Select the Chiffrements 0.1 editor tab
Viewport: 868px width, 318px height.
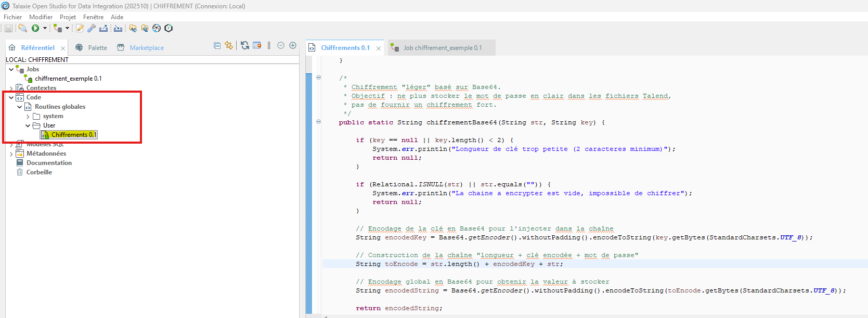click(345, 47)
